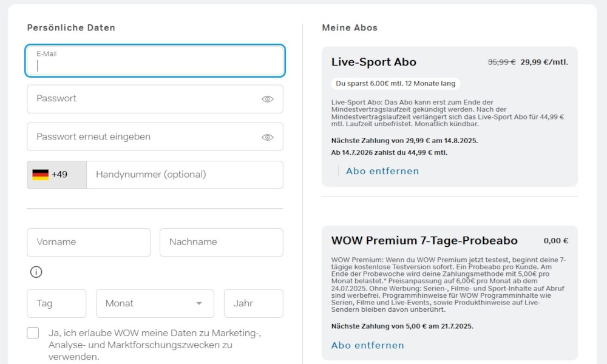Click the WOW Premium 7-Tage-Probeabo heading
The image size is (607, 364).
coord(424,241)
